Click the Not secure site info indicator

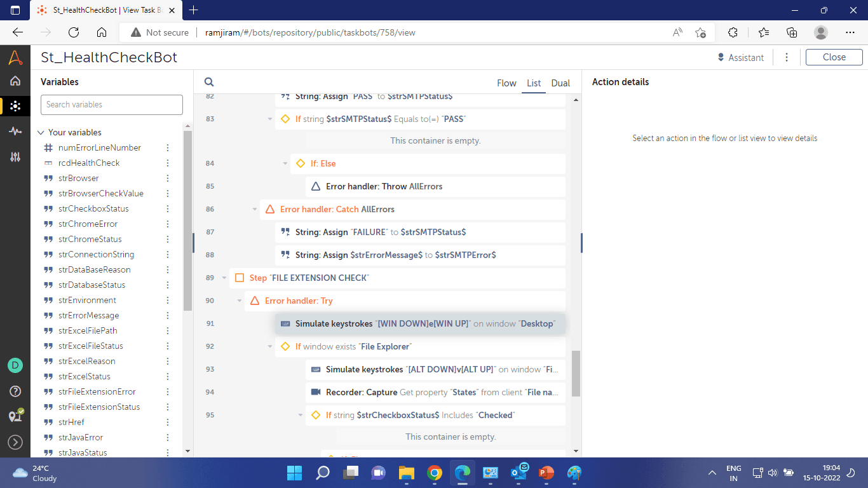click(x=159, y=32)
